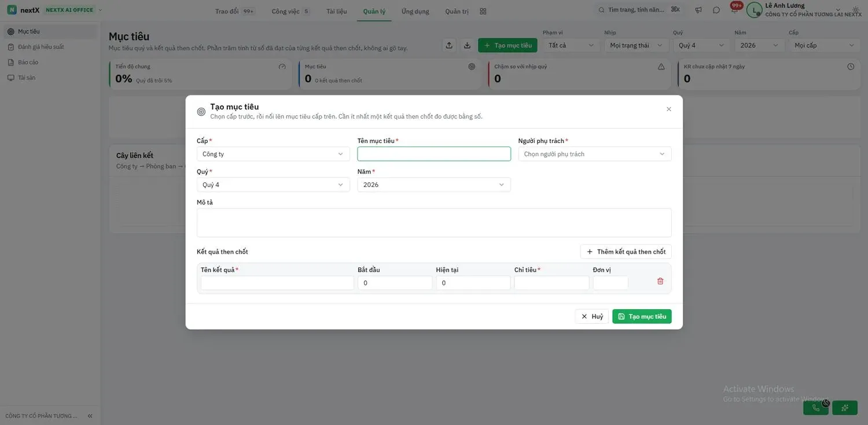
Task: Expand the Cấp dropdown in dialog
Action: [x=273, y=154]
